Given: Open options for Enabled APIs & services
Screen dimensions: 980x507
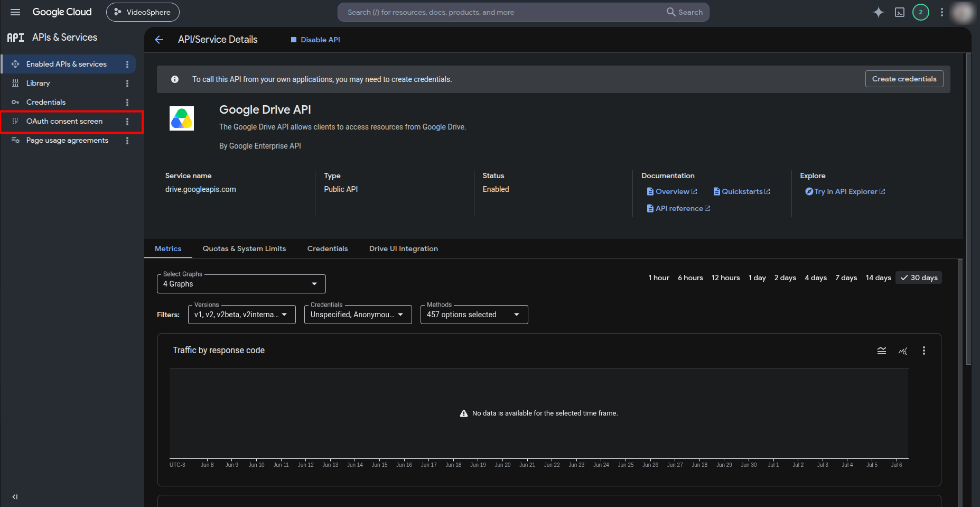Looking at the screenshot, I should tap(127, 64).
